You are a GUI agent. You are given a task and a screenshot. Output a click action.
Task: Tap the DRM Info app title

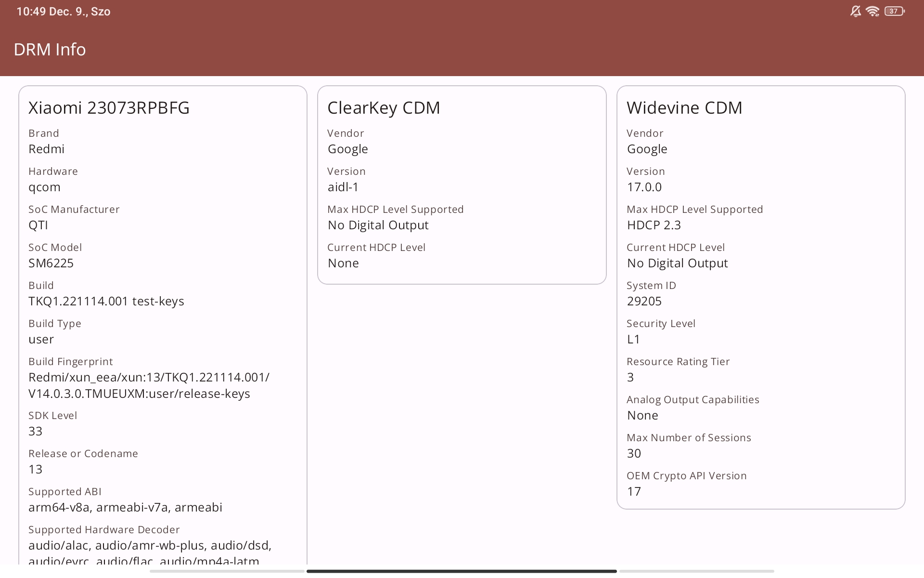pos(50,50)
